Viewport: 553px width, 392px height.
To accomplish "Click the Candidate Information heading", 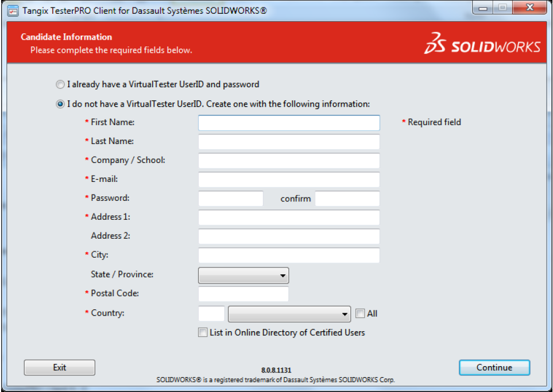I will click(x=66, y=37).
